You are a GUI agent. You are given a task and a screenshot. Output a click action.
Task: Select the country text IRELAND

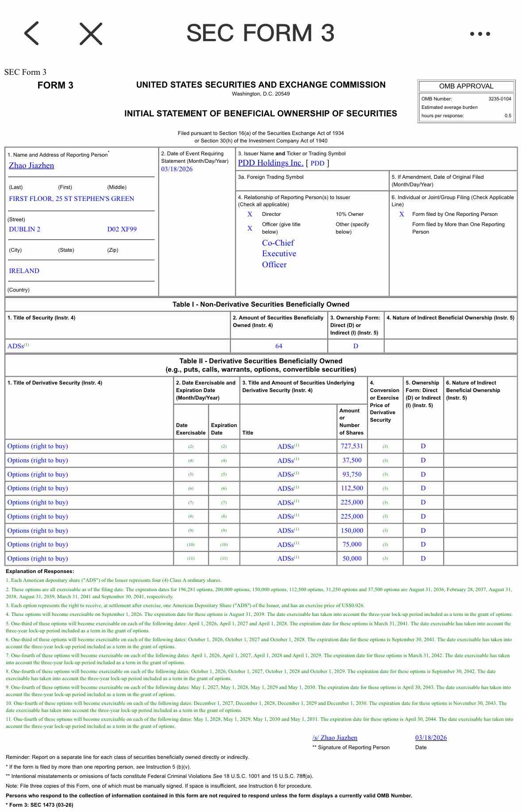pyautogui.click(x=24, y=271)
